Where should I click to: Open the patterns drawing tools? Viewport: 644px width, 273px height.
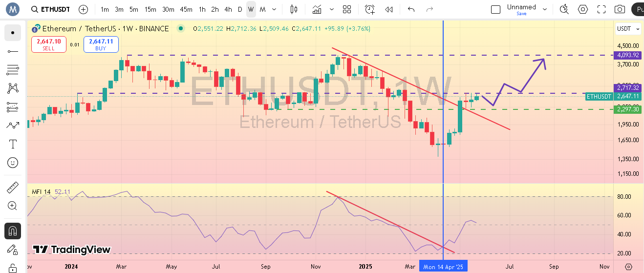pos(13,88)
